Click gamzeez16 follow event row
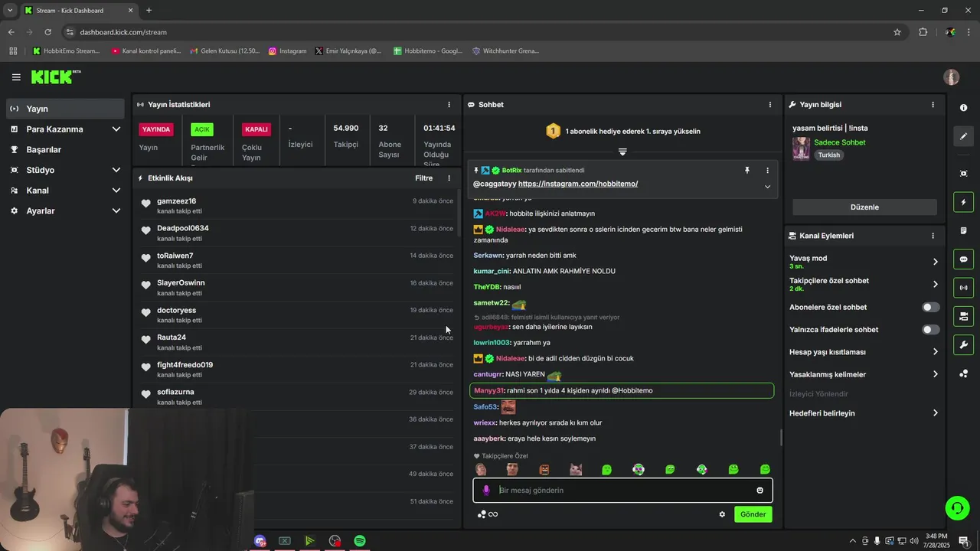Image resolution: width=980 pixels, height=551 pixels. pos(297,206)
